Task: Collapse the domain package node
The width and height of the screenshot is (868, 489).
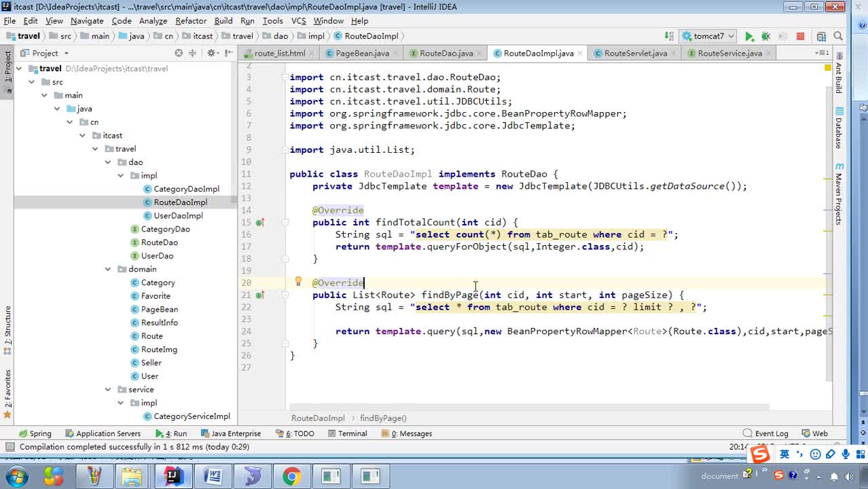Action: tap(108, 269)
